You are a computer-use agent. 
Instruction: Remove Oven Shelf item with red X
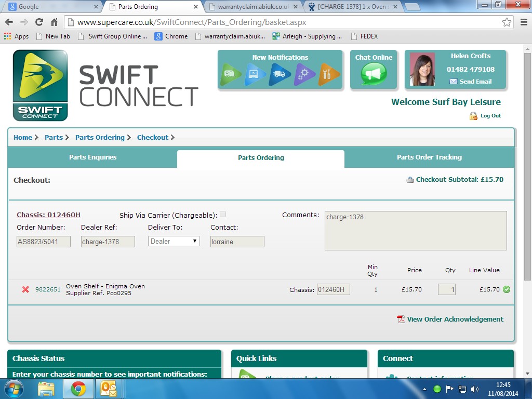25,289
